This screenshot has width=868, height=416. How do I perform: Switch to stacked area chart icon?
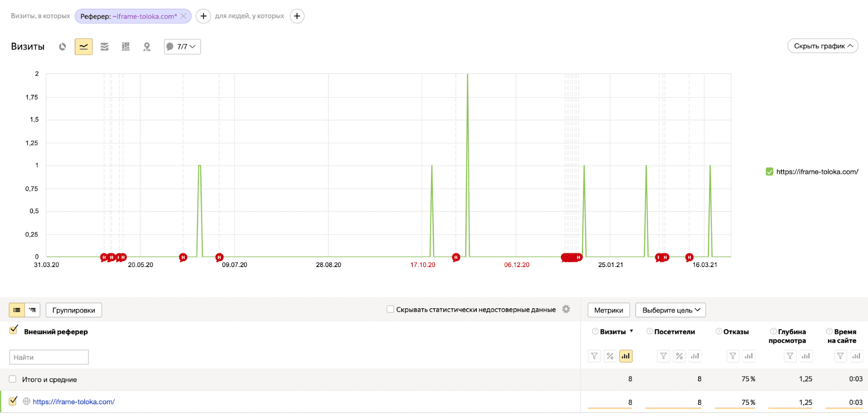[105, 46]
